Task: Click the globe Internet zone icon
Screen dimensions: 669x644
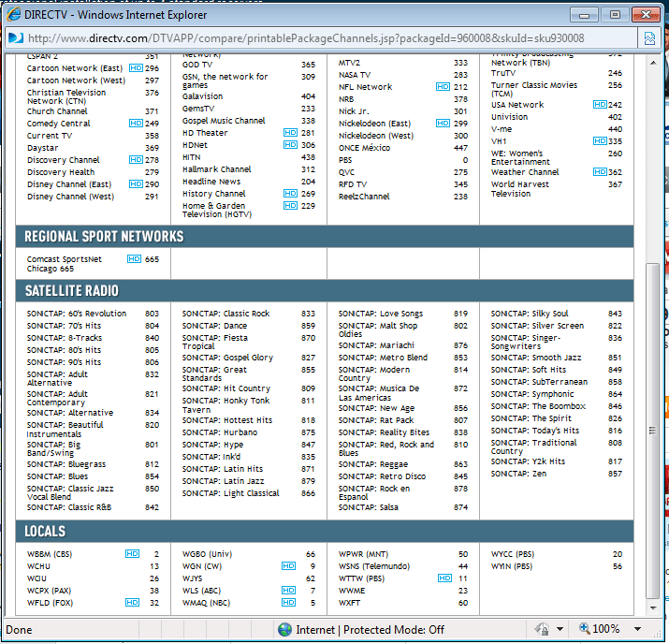Action: (x=284, y=629)
